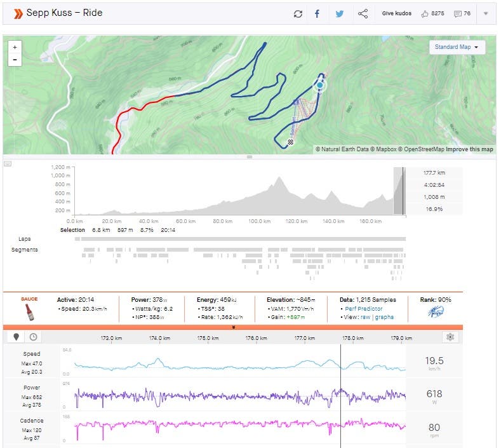Open chart settings gear

450,337
